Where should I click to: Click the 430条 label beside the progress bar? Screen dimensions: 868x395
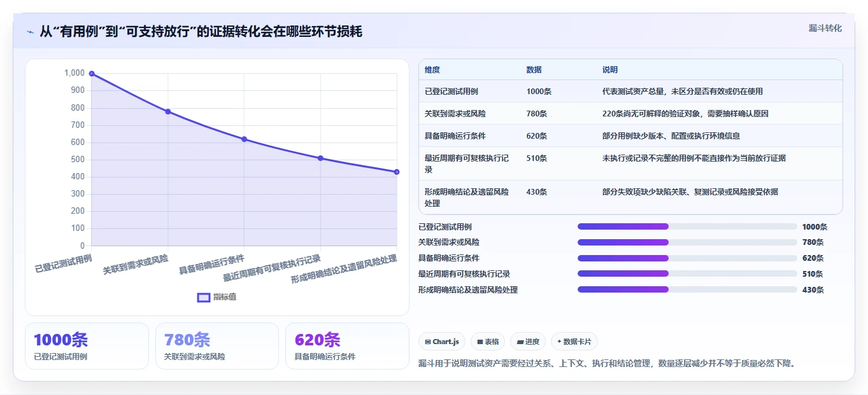[813, 289]
